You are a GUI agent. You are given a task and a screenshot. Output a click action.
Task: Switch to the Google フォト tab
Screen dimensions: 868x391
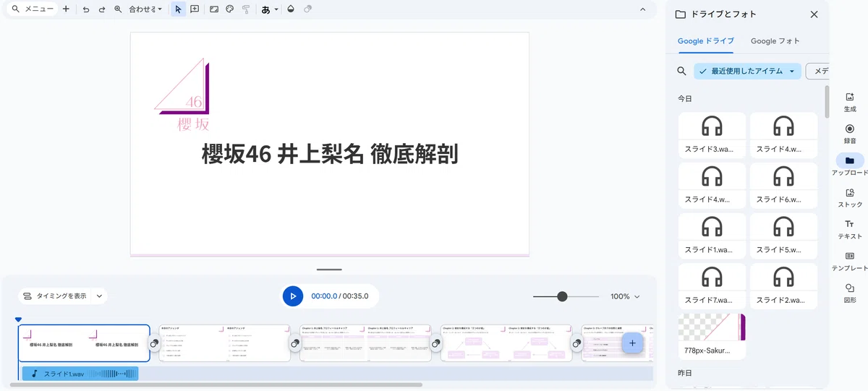(775, 41)
